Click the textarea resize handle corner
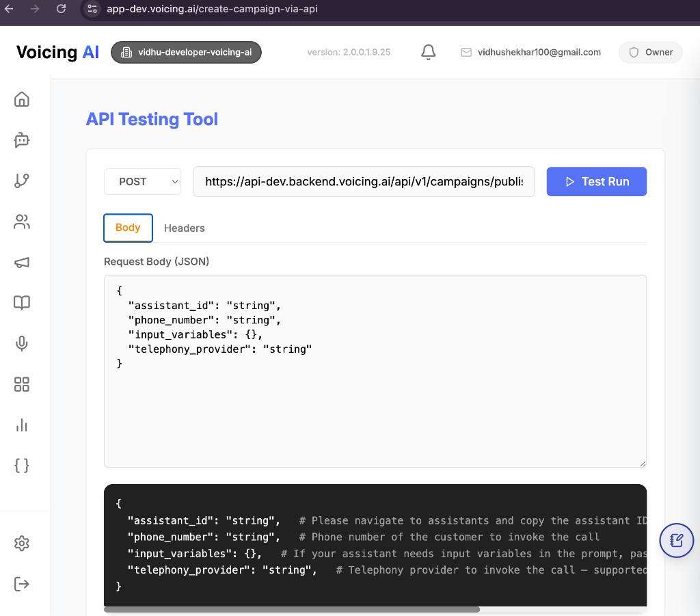Image resolution: width=700 pixels, height=616 pixels. click(643, 464)
